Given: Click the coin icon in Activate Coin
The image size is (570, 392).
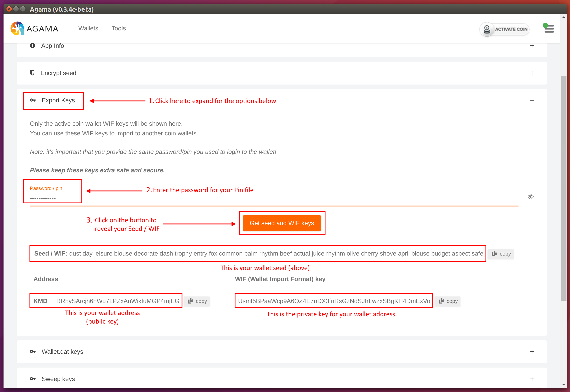Looking at the screenshot, I should pos(487,29).
